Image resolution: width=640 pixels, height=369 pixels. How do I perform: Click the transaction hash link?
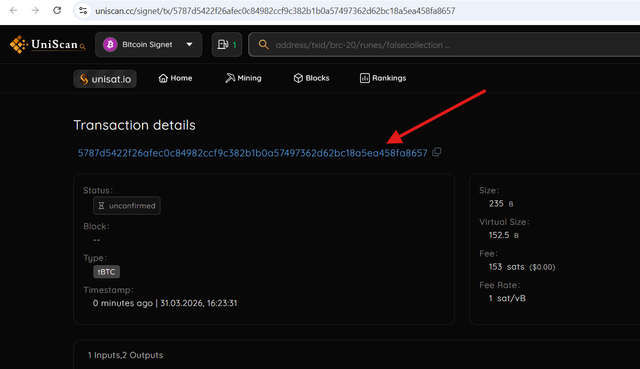(x=253, y=153)
